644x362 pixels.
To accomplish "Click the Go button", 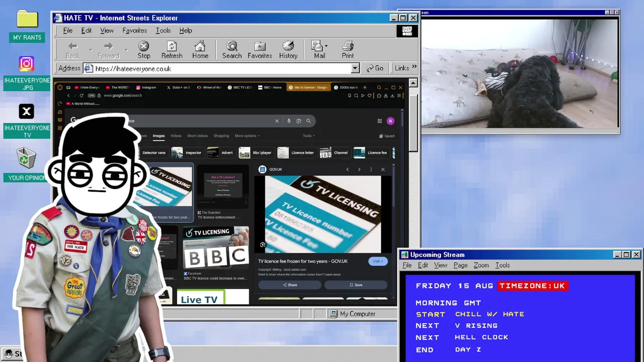I will 375,68.
